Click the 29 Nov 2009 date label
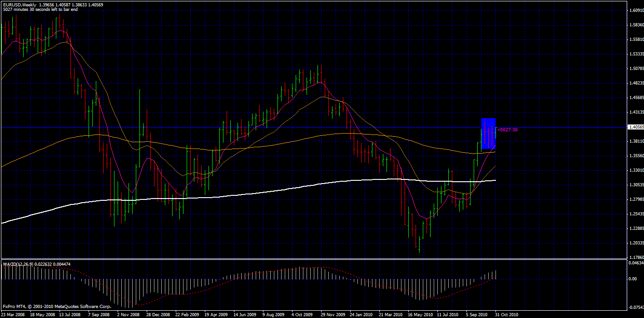 click(x=332, y=314)
